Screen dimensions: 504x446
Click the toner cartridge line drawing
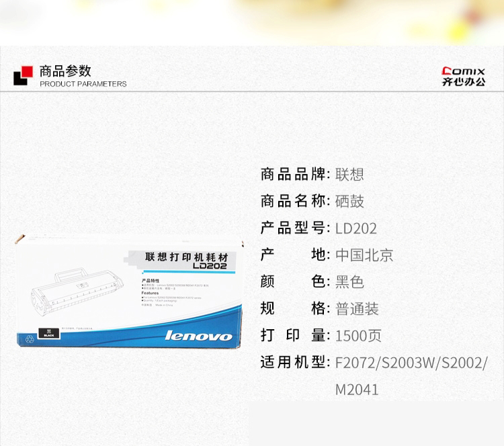[x=77, y=288]
